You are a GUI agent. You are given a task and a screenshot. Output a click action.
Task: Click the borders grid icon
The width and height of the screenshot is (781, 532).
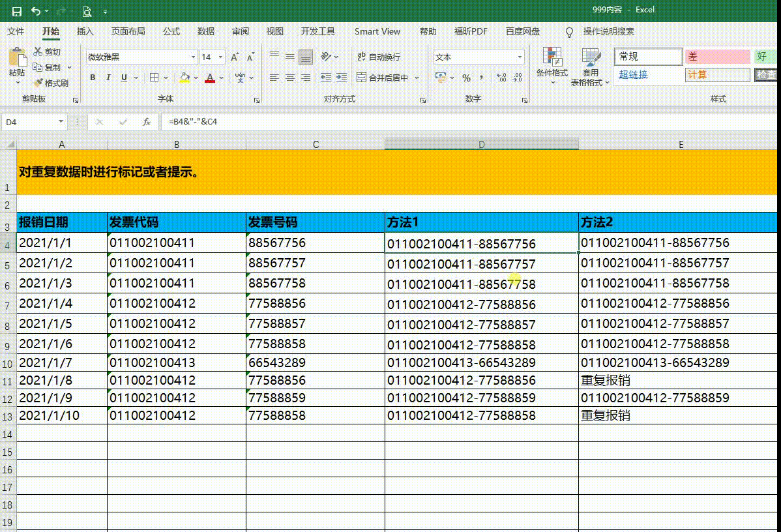coord(155,77)
